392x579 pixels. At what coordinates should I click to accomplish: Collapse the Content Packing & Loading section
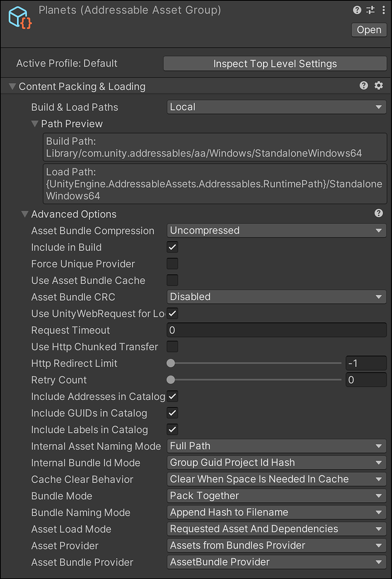pos(12,85)
